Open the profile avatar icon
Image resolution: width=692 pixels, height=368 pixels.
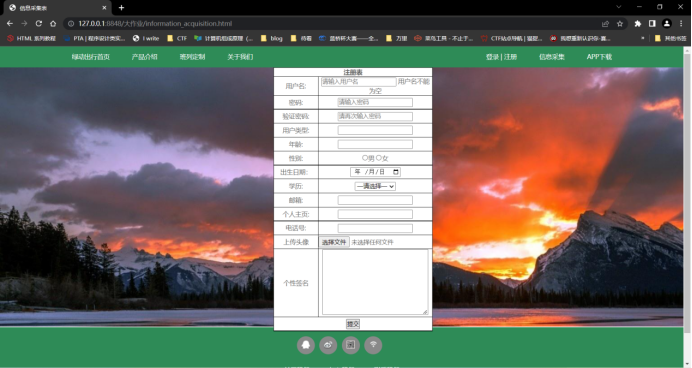667,23
